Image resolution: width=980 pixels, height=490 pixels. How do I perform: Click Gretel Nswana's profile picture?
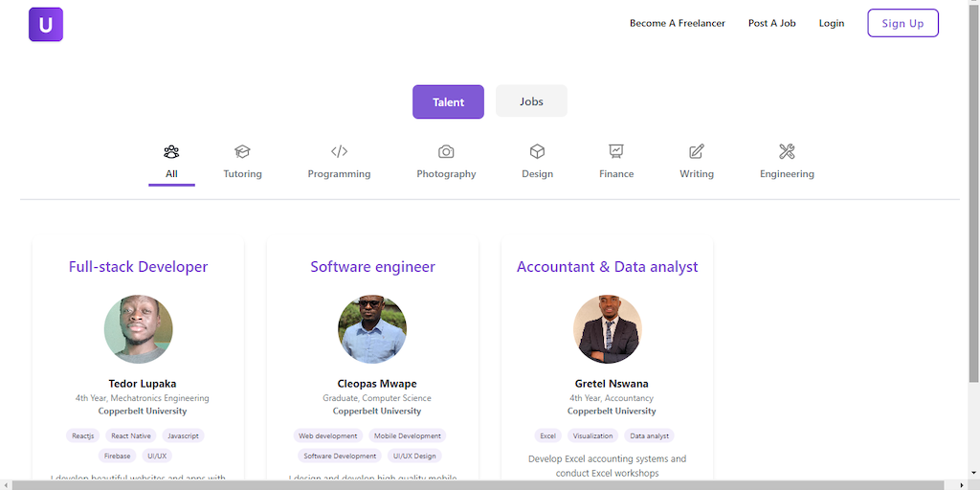tap(608, 329)
